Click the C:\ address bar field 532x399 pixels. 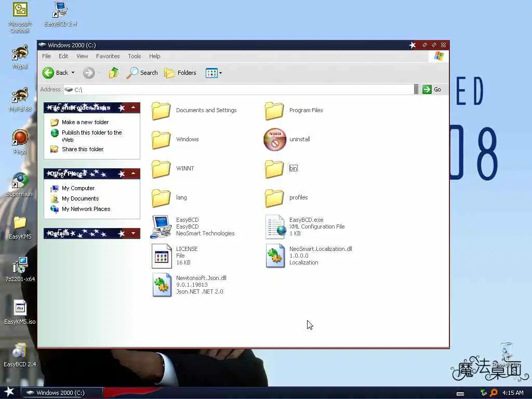click(238, 89)
